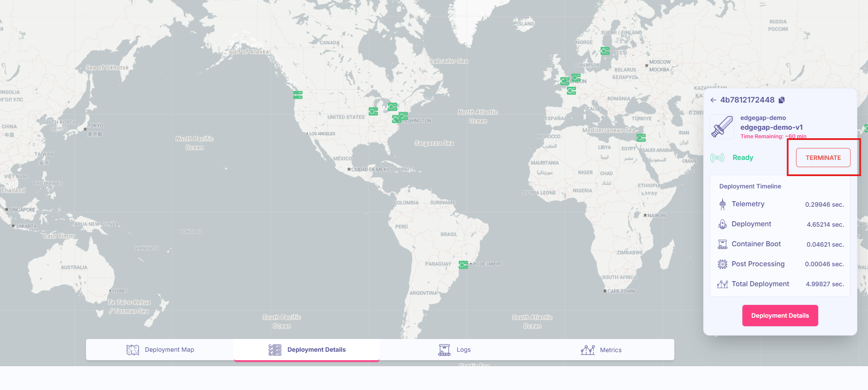The image size is (868, 390).
Task: Click the edgegap-demo sword app icon
Action: 722,127
